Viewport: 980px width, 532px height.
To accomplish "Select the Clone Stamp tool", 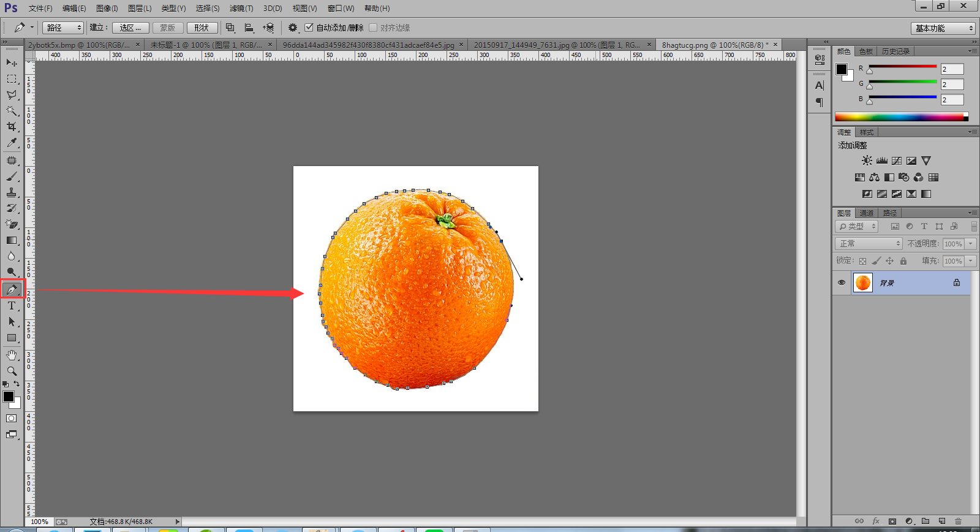I will [12, 192].
